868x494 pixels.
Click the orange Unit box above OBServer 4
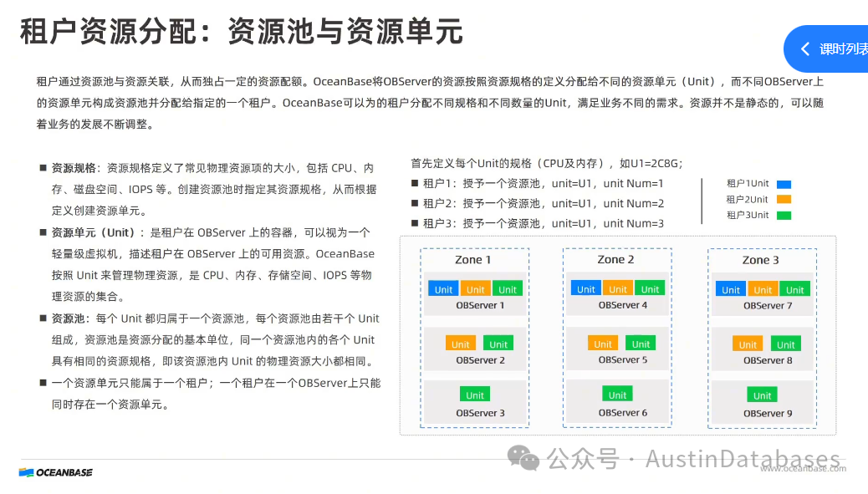pos(618,288)
